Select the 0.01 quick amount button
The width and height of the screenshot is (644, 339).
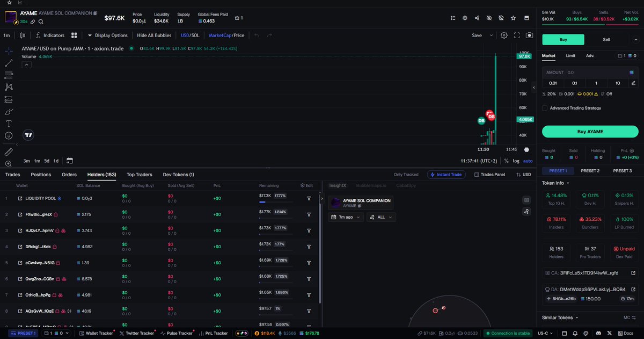553,83
